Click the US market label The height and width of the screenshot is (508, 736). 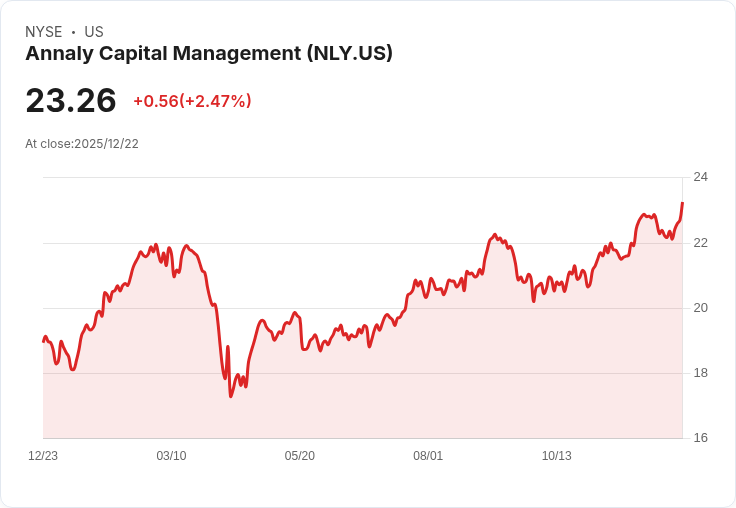click(94, 32)
